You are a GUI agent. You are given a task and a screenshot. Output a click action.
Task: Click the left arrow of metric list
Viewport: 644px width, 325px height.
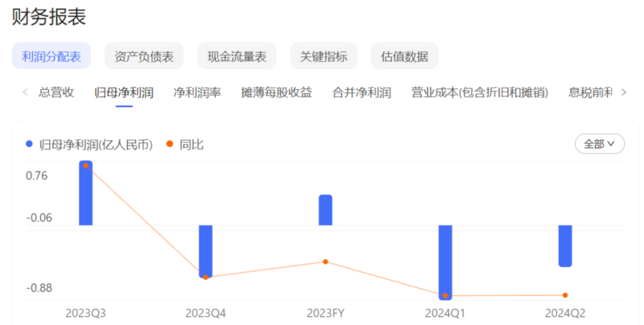tap(25, 93)
